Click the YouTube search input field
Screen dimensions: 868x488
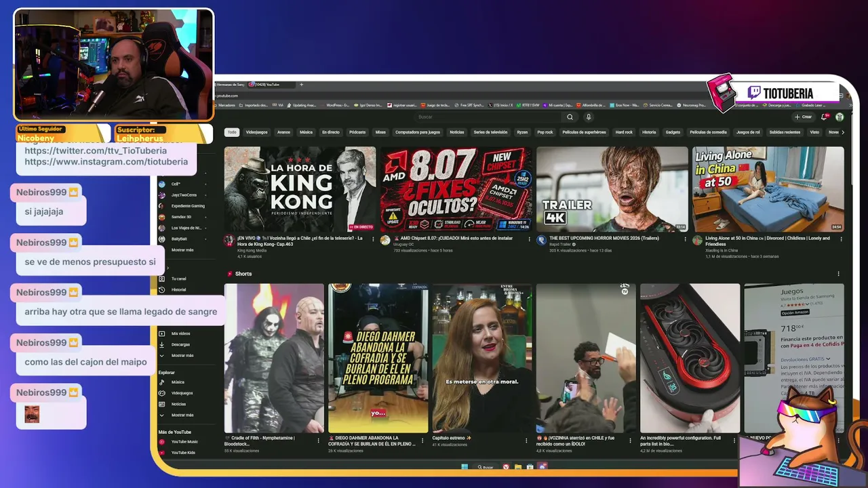(488, 117)
